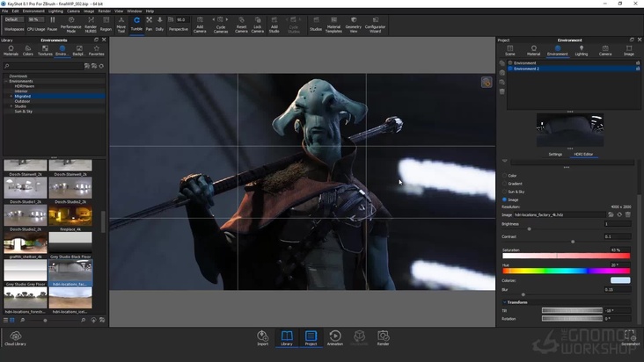Click the Hue rainbow slider bar
The width and height of the screenshot is (644, 362).
click(567, 271)
